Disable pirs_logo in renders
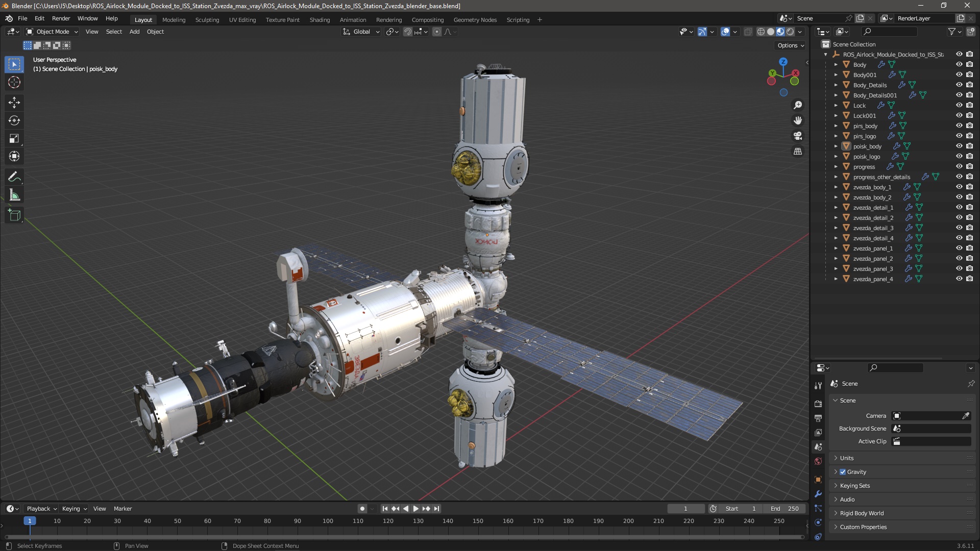980x551 pixels. coord(969,136)
